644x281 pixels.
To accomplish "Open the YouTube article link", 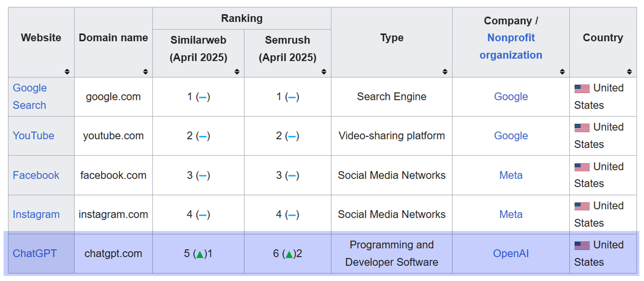I will 34,136.
